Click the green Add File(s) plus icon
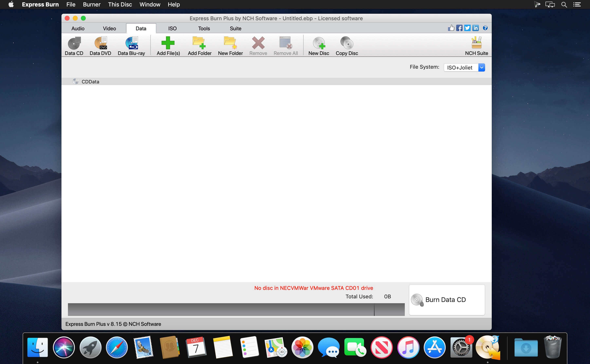 tap(168, 43)
